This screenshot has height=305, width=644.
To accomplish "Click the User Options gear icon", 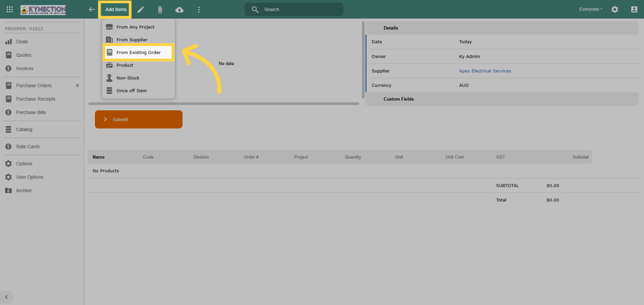I will 9,177.
